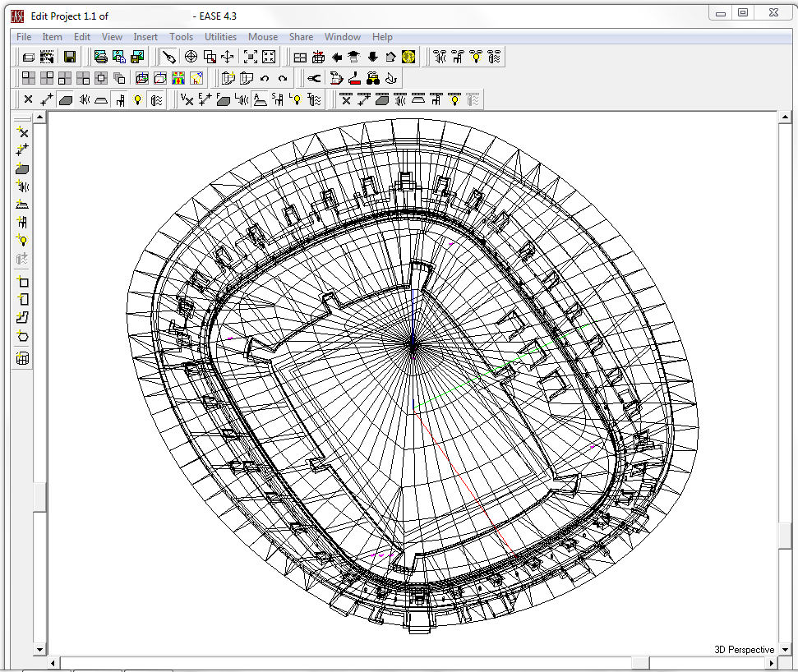This screenshot has height=672, width=798.
Task: Click the left vertical scrollbar up arrow
Action: 39,117
